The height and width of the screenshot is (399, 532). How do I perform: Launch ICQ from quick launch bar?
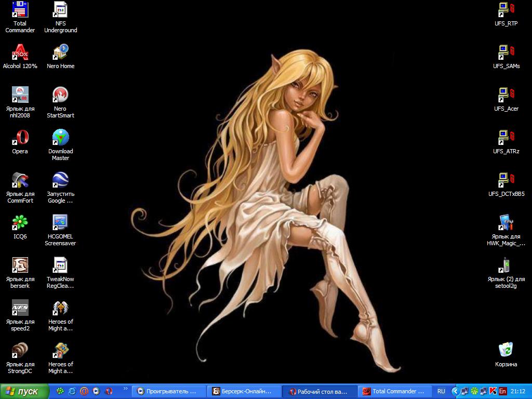60,391
